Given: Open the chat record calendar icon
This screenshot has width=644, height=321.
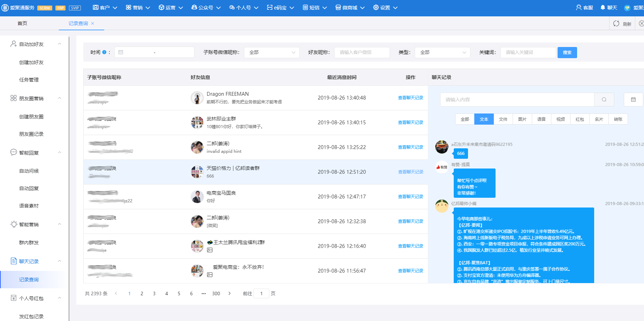Looking at the screenshot, I should point(633,100).
